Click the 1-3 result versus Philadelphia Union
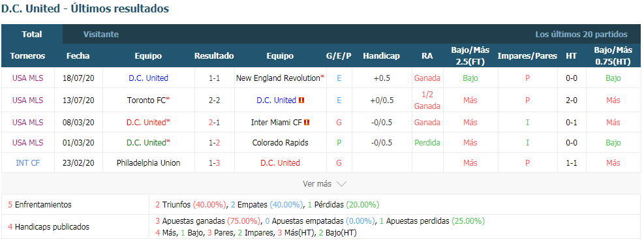 point(214,163)
